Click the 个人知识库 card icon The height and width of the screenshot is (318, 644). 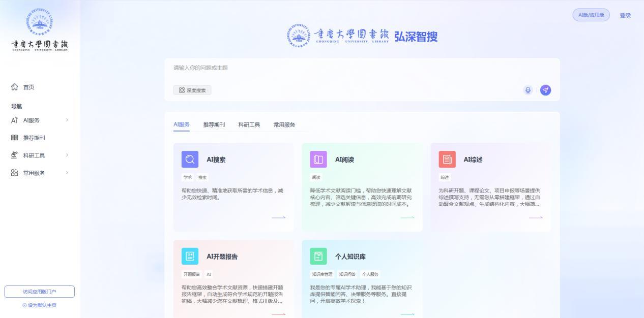tap(318, 257)
